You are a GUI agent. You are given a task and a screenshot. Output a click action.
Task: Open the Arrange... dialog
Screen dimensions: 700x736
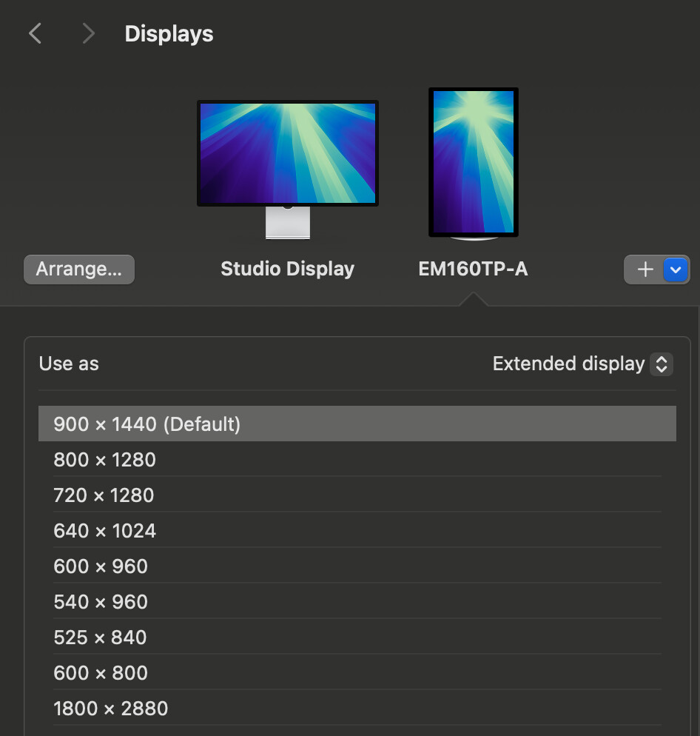(x=79, y=270)
